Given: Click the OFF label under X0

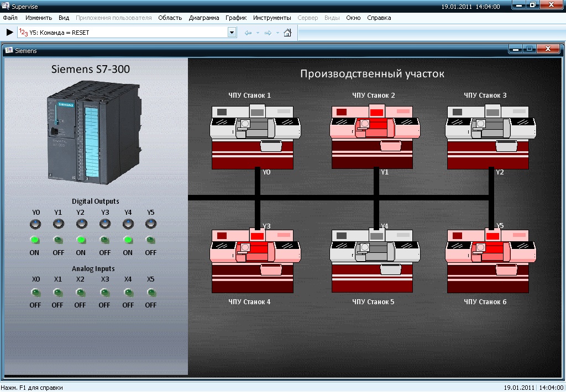Looking at the screenshot, I should tap(35, 305).
